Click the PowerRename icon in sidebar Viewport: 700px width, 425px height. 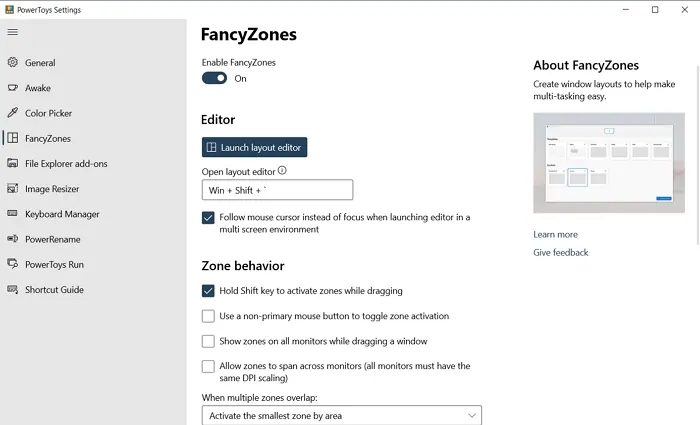pyautogui.click(x=12, y=239)
